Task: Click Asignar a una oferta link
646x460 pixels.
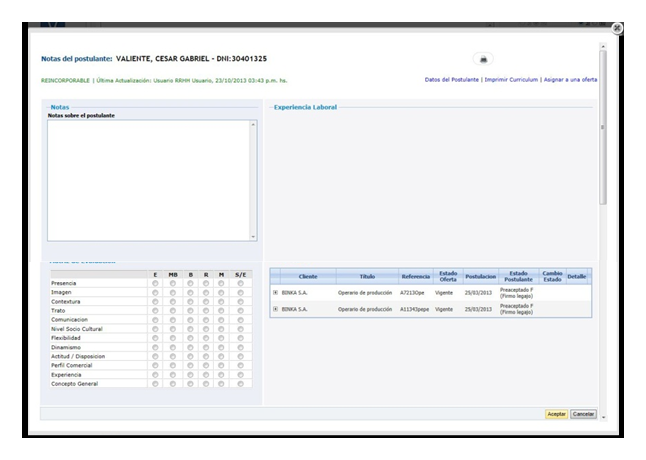Action: [570, 79]
